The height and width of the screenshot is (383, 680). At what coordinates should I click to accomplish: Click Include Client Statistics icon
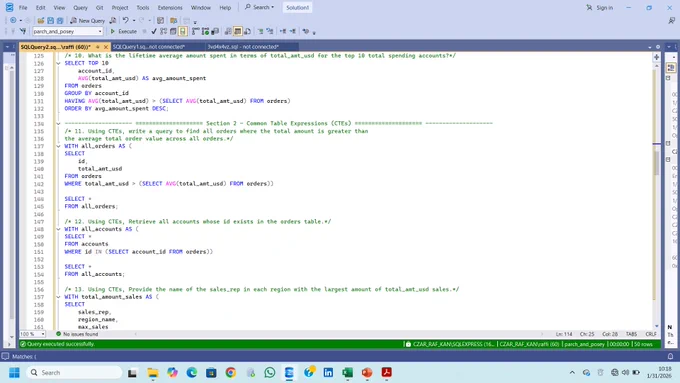215,31
